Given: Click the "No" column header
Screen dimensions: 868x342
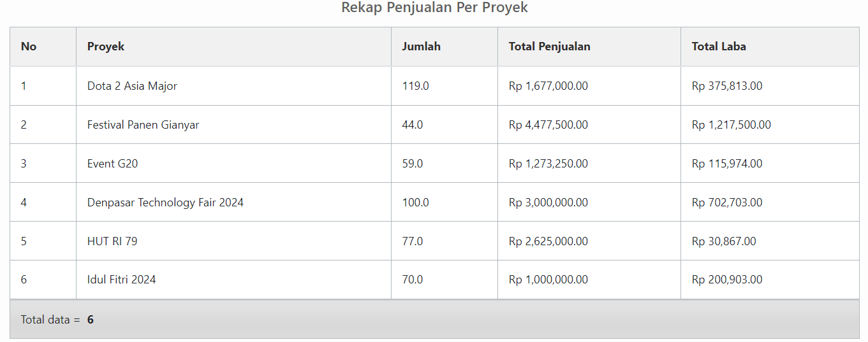Looking at the screenshot, I should (x=29, y=46).
